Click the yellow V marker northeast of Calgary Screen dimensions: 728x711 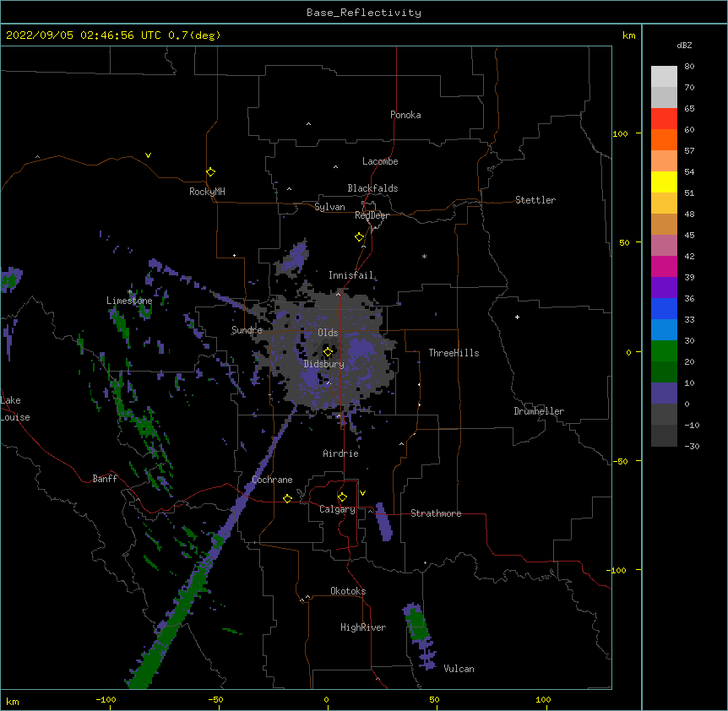pos(362,493)
